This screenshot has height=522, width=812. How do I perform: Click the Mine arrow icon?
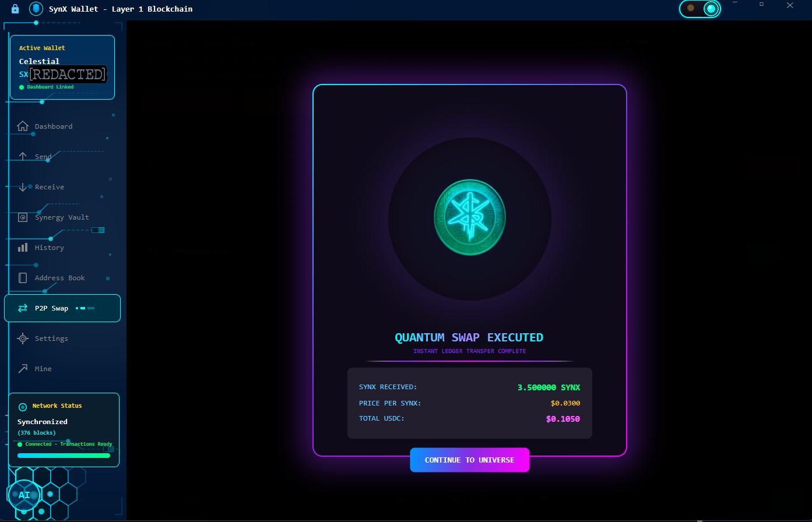(23, 369)
